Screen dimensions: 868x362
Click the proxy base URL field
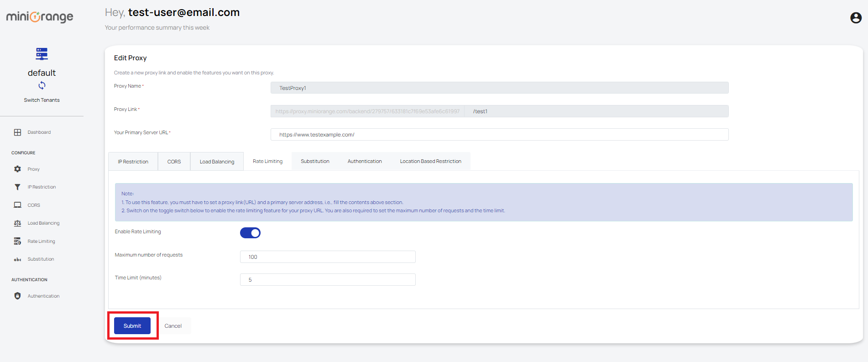367,111
